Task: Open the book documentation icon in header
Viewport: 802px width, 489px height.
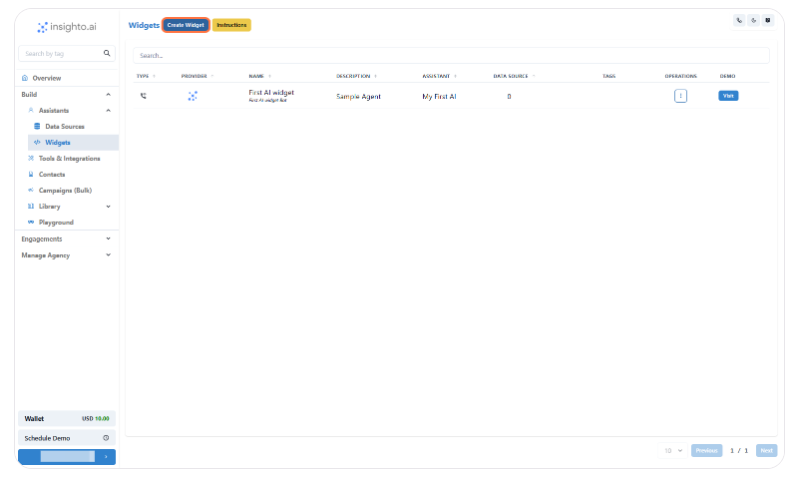Action: 768,20
